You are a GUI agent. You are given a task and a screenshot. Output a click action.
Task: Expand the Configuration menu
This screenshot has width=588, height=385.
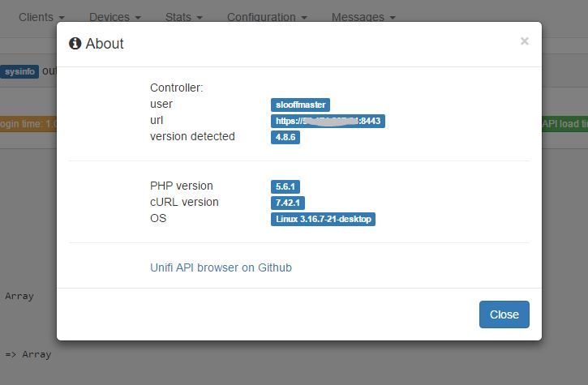[267, 16]
